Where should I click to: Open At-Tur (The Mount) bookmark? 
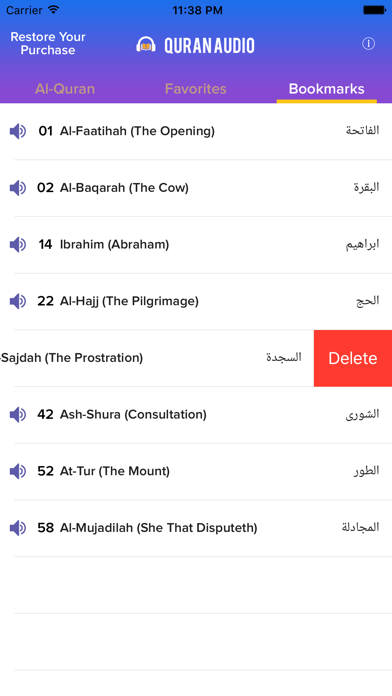[x=196, y=471]
